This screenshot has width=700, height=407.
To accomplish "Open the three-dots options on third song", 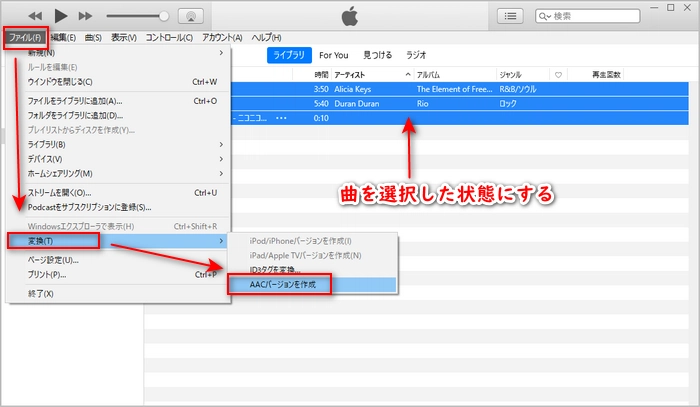I will (281, 117).
